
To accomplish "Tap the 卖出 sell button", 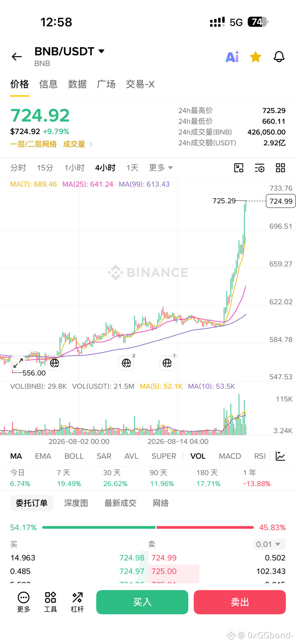I will (240, 602).
